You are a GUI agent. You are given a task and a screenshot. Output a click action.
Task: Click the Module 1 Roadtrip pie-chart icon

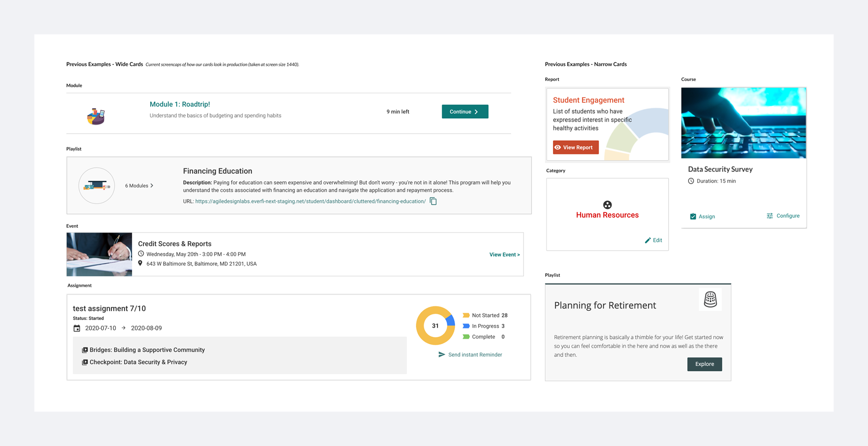[x=96, y=116]
